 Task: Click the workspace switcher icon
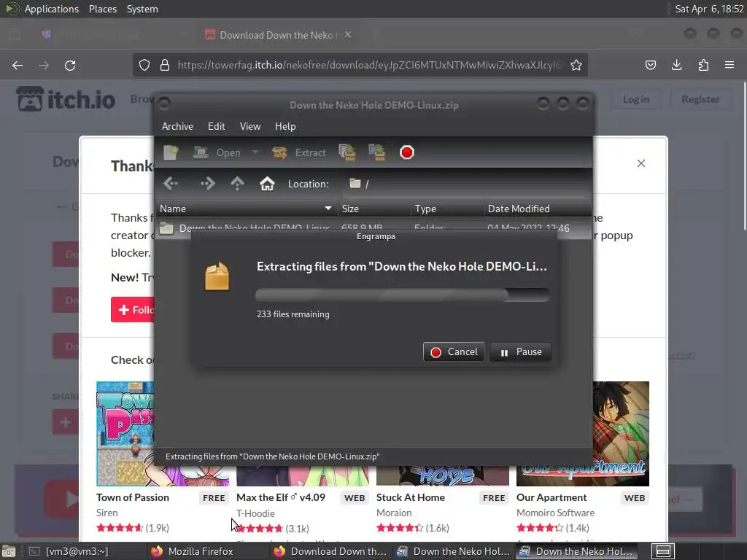point(663,551)
